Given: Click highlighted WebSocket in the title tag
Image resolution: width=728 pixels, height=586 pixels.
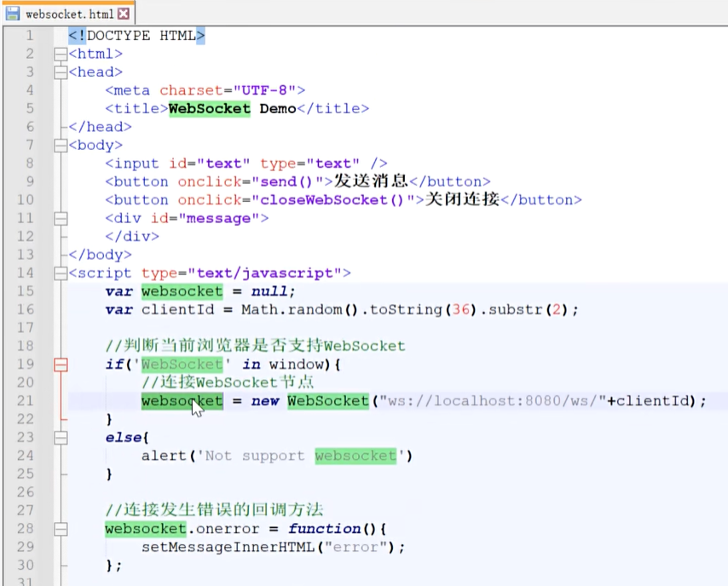Looking at the screenshot, I should [210, 108].
